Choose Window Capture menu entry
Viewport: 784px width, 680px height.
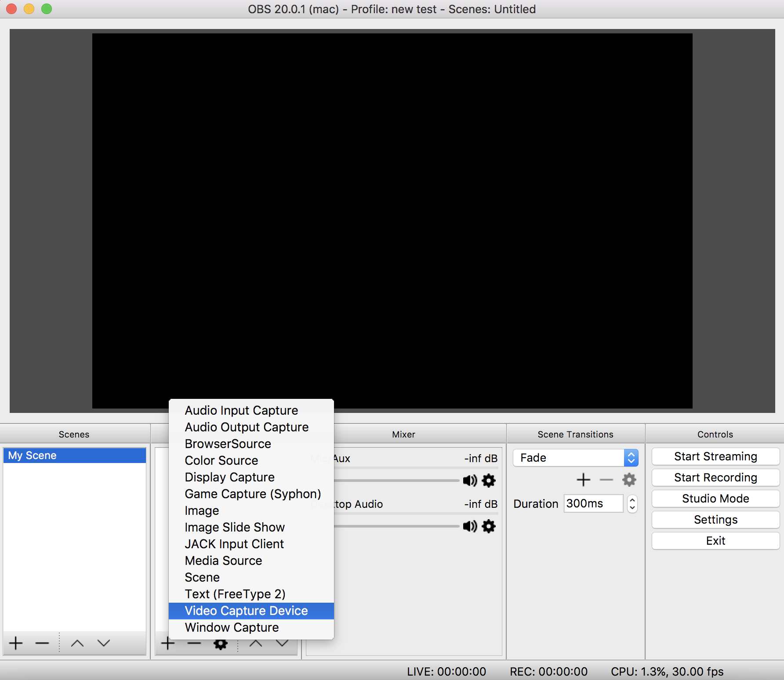point(251,627)
